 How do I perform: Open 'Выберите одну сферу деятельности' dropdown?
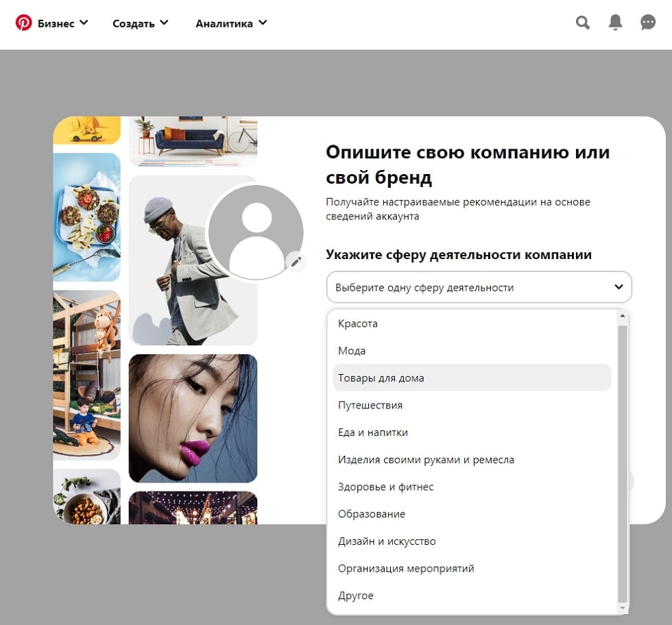(x=479, y=287)
